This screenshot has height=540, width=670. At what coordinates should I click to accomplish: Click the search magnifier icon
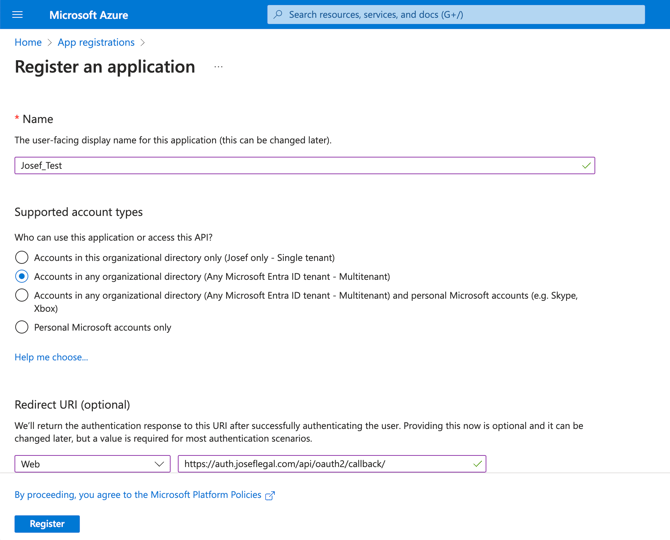tap(279, 15)
